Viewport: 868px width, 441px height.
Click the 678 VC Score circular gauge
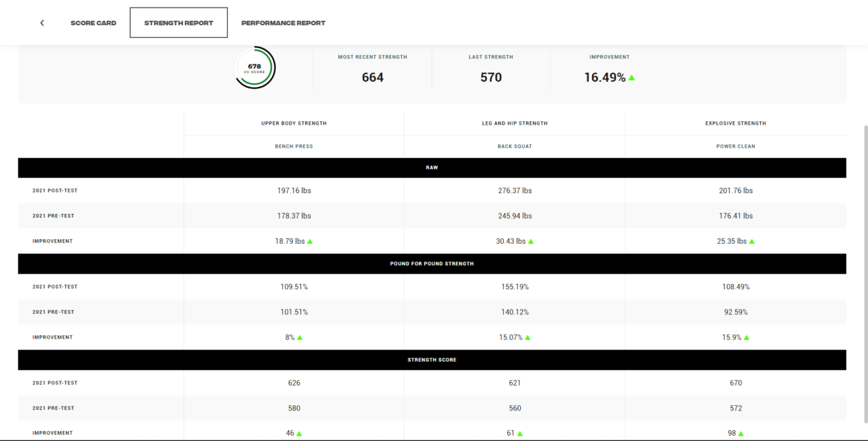pos(255,67)
